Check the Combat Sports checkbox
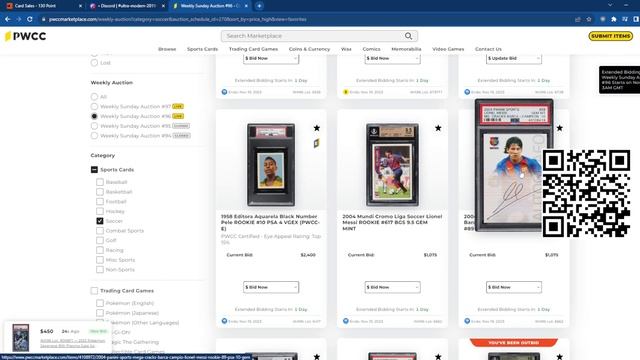The width and height of the screenshot is (640, 360). pyautogui.click(x=100, y=231)
